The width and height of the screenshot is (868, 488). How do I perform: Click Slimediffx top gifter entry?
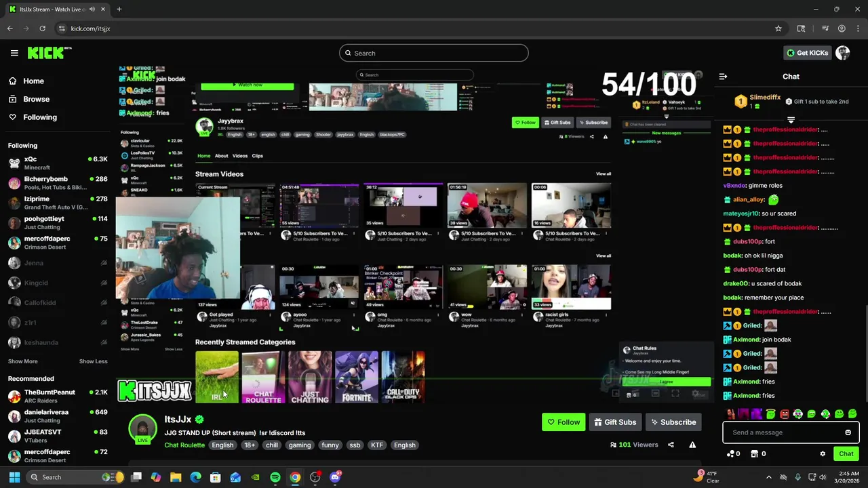(759, 101)
